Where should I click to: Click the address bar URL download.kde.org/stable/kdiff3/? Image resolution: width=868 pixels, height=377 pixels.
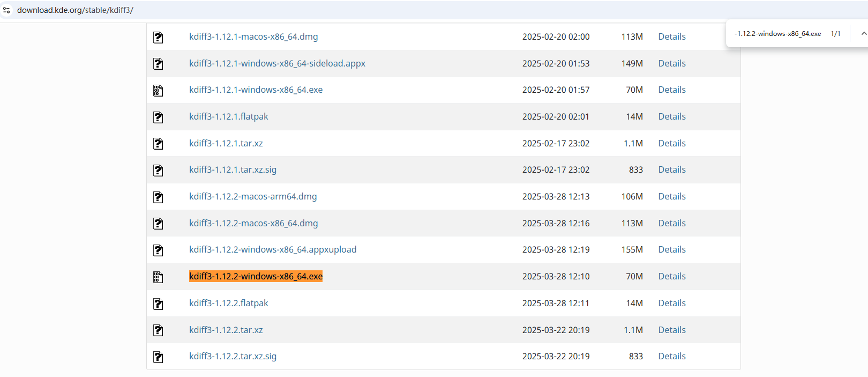pyautogui.click(x=75, y=10)
